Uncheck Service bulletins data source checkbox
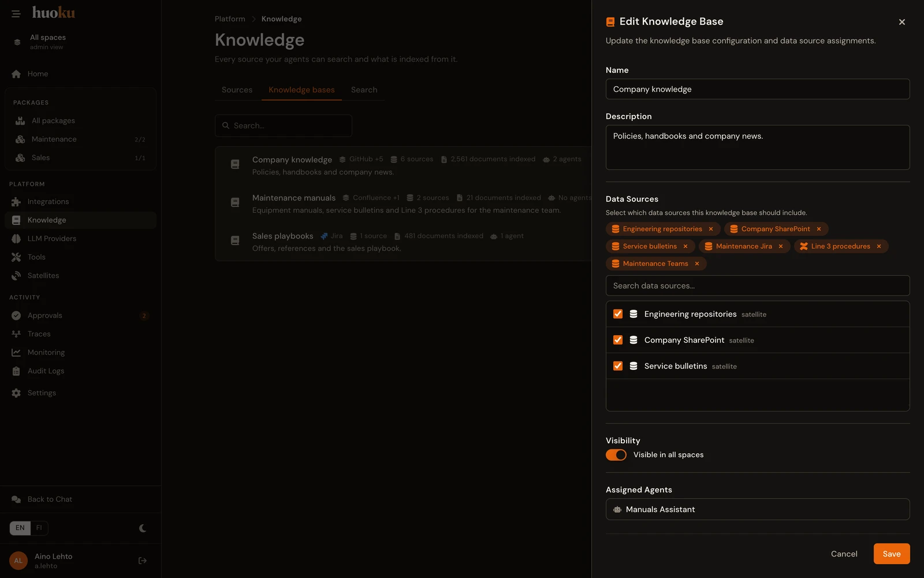Image resolution: width=924 pixels, height=578 pixels. [x=618, y=366]
